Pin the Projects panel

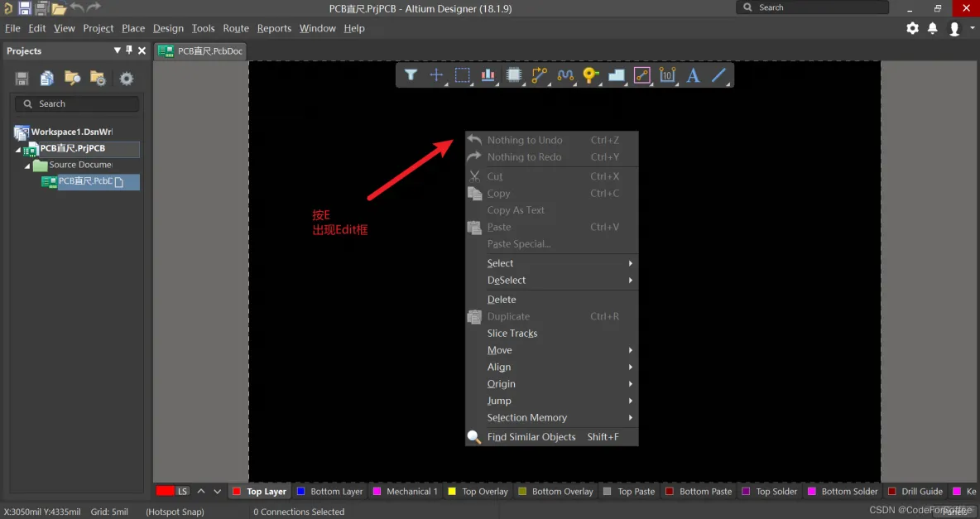pyautogui.click(x=129, y=50)
